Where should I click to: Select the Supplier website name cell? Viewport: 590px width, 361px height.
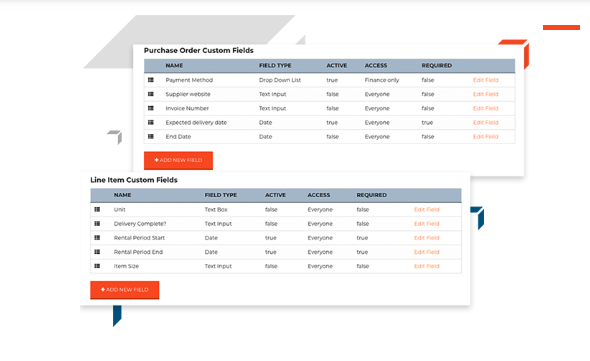(188, 94)
